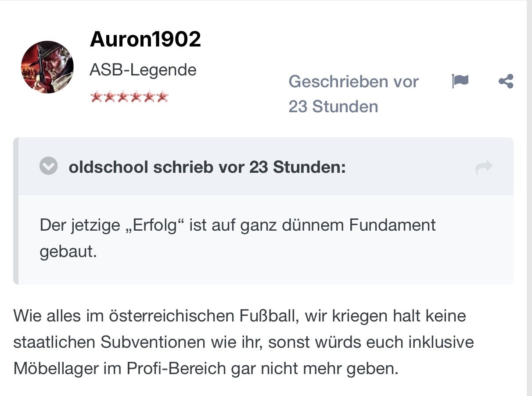The image size is (532, 396).
Task: Open the "Geschrieben vor 23 Stunden" timestamp
Action: pyautogui.click(x=353, y=94)
